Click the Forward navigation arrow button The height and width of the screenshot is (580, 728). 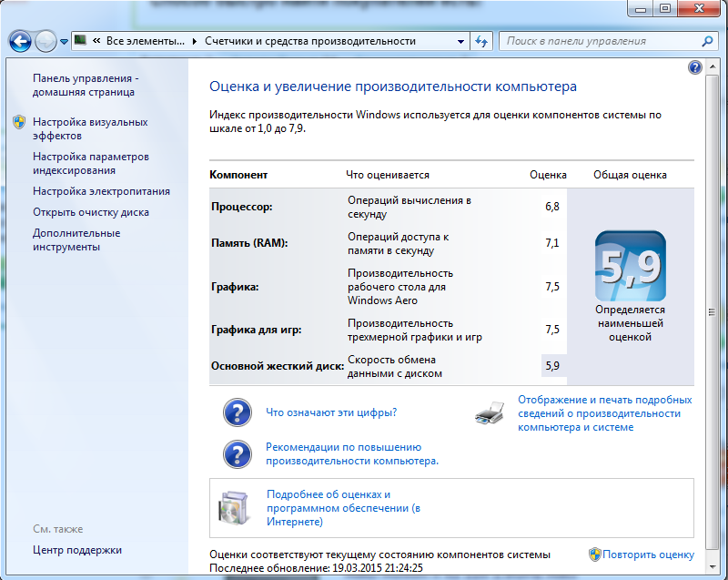point(45,41)
